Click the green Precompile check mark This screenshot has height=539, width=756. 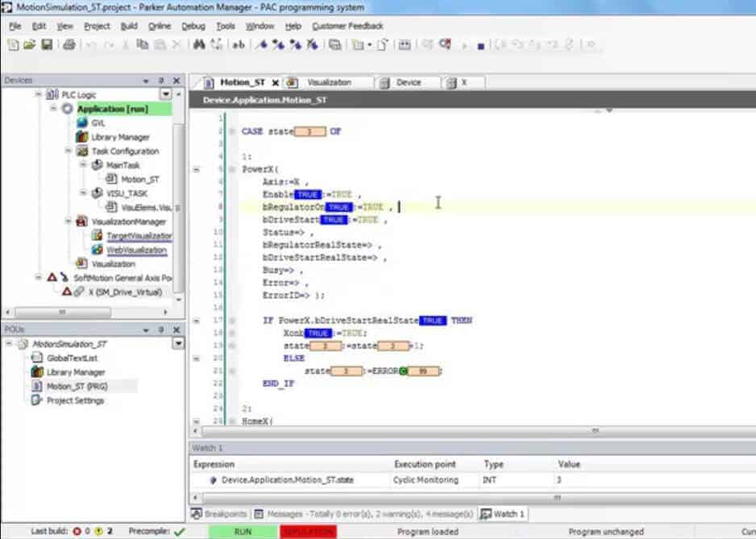179,531
